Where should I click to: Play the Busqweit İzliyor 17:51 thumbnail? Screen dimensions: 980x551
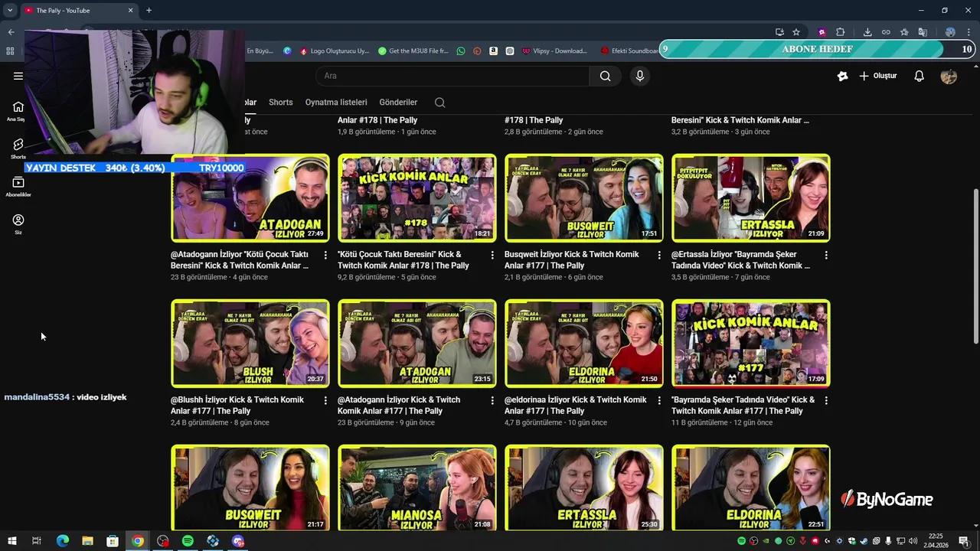584,198
